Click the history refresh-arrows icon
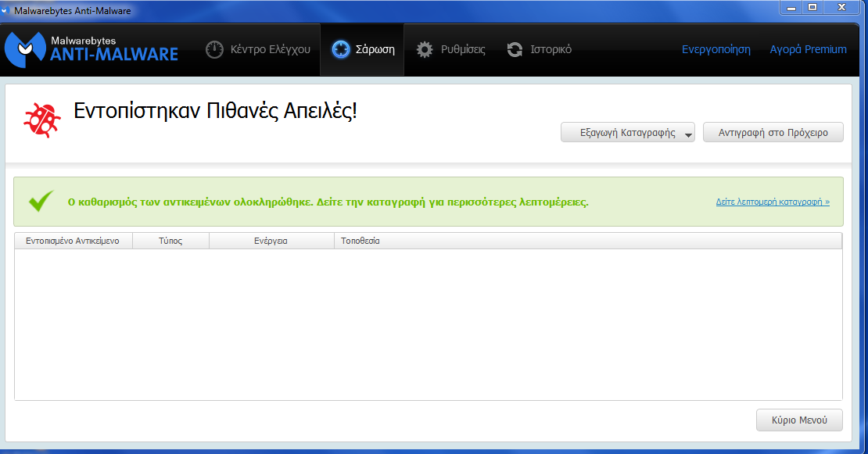Screen dimensions: 868x454 coord(515,50)
